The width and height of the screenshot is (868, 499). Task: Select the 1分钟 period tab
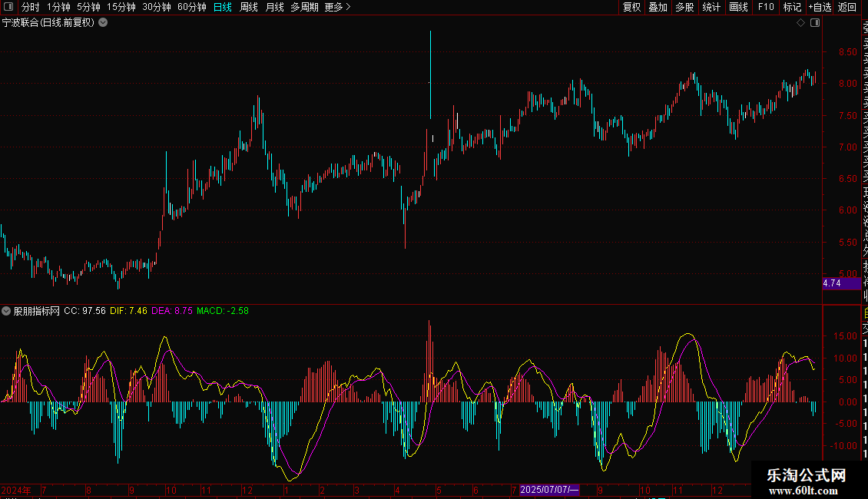click(x=58, y=7)
